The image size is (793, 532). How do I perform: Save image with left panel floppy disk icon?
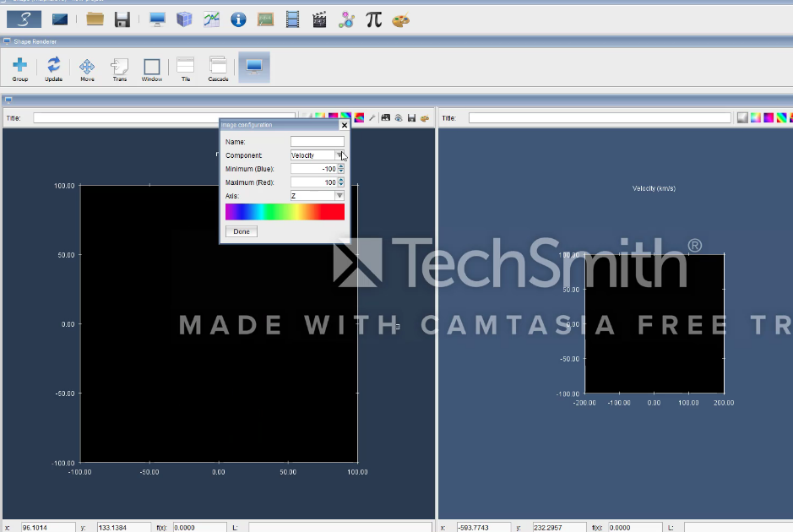click(x=411, y=118)
